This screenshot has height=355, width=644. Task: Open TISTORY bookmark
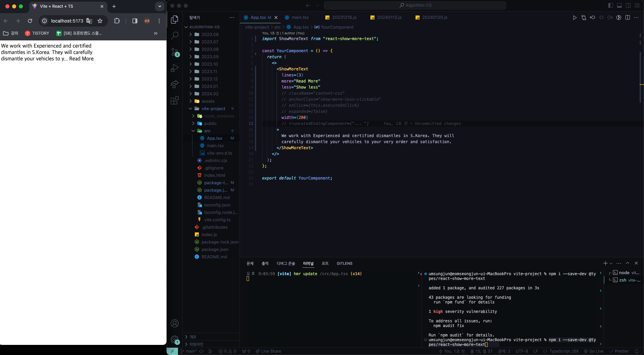pos(37,33)
